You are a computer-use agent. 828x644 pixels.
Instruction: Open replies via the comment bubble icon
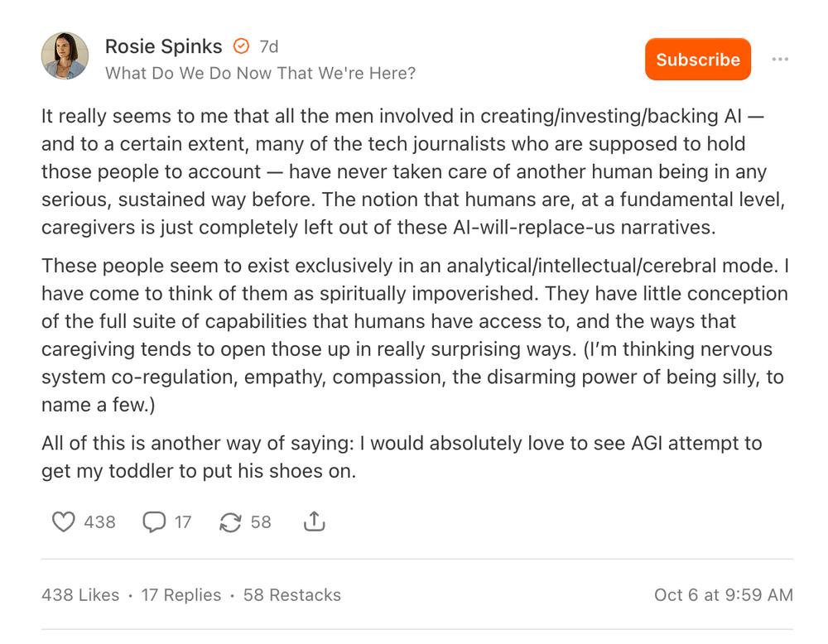coord(154,521)
